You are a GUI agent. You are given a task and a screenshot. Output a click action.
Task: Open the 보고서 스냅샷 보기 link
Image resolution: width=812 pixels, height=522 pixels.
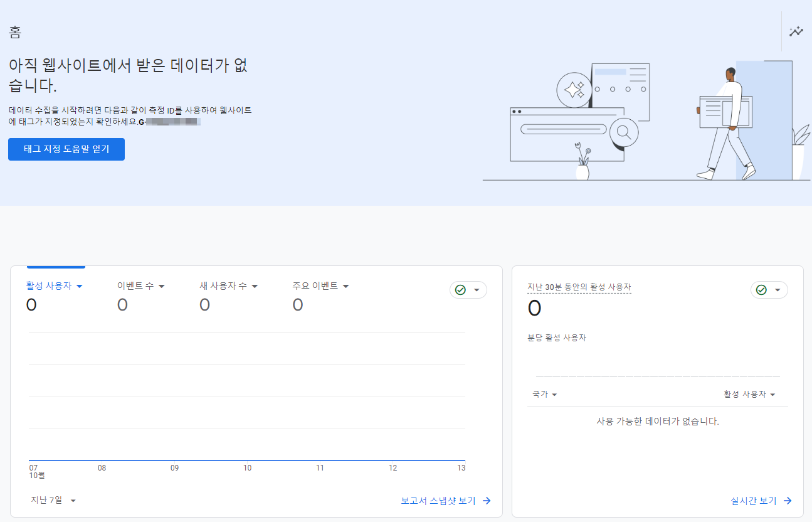438,501
